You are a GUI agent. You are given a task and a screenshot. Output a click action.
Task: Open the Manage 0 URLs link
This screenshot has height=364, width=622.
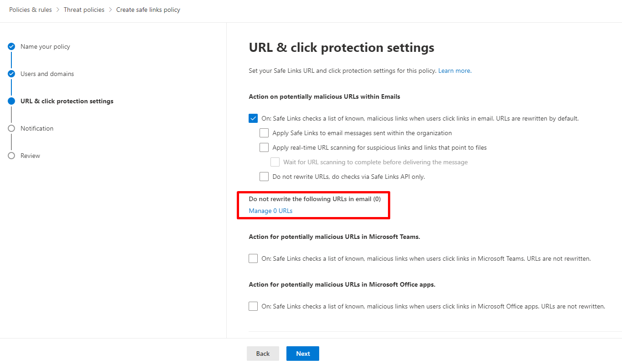click(x=270, y=211)
